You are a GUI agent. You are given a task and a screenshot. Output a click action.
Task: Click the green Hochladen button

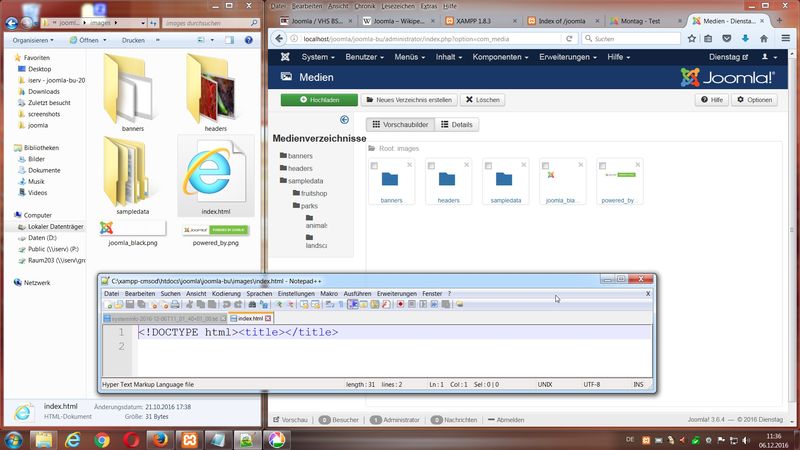pos(318,100)
